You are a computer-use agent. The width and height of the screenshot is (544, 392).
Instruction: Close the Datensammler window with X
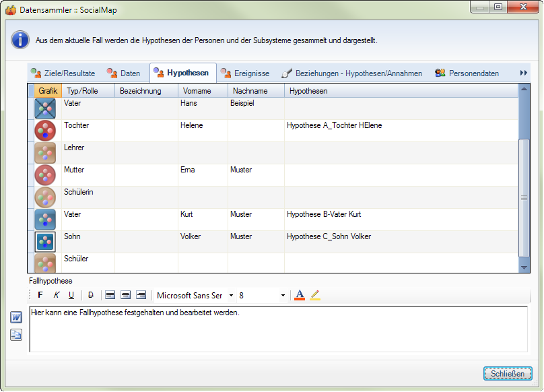pyautogui.click(x=523, y=7)
